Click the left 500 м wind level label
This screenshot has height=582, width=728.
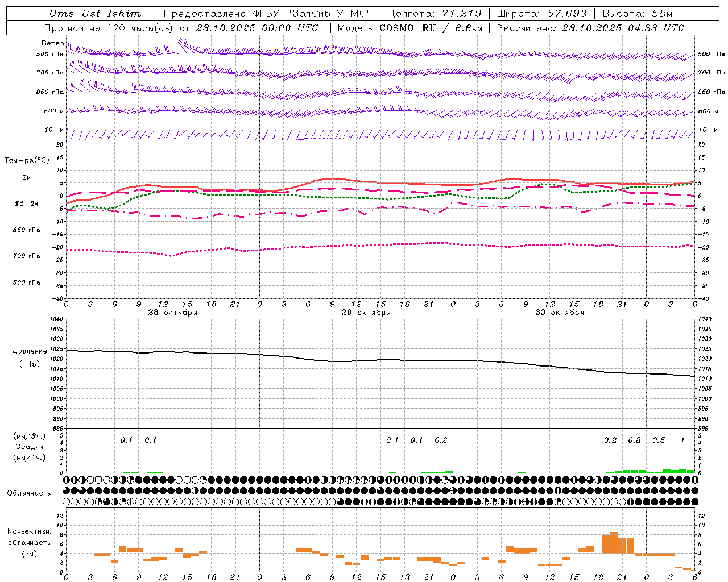pyautogui.click(x=54, y=111)
